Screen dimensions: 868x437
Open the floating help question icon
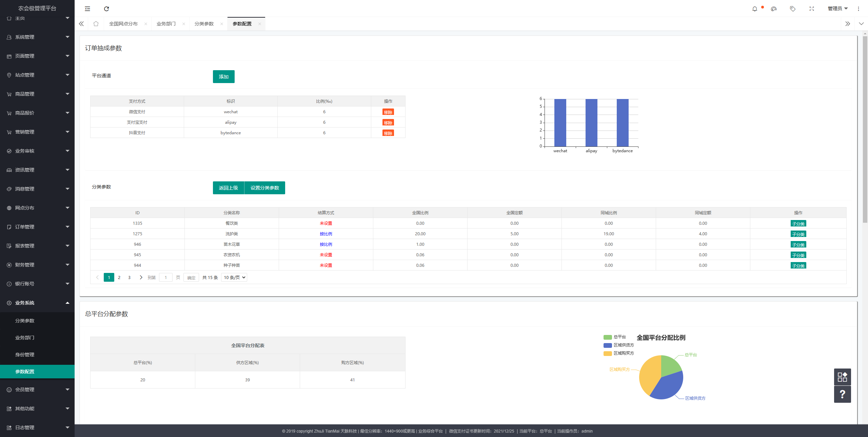tap(843, 394)
